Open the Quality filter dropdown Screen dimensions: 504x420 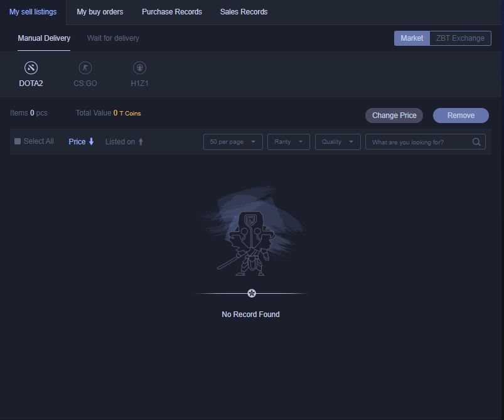tap(338, 142)
